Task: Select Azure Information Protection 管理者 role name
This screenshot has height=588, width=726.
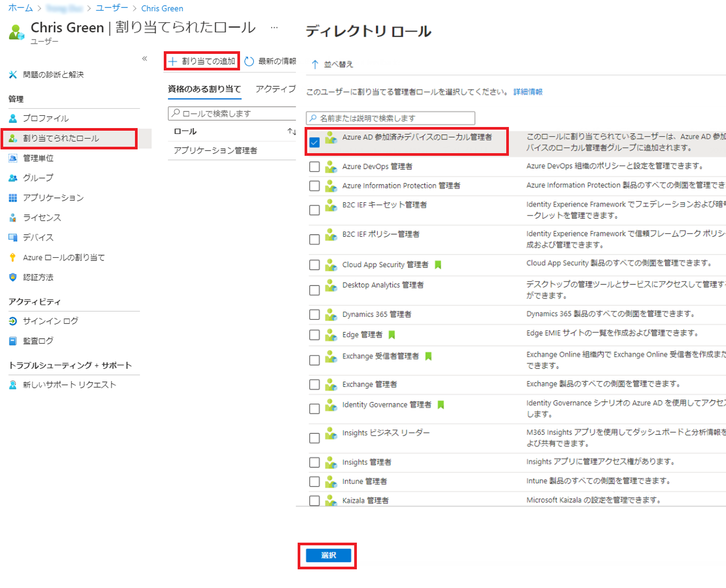Action: pyautogui.click(x=401, y=186)
